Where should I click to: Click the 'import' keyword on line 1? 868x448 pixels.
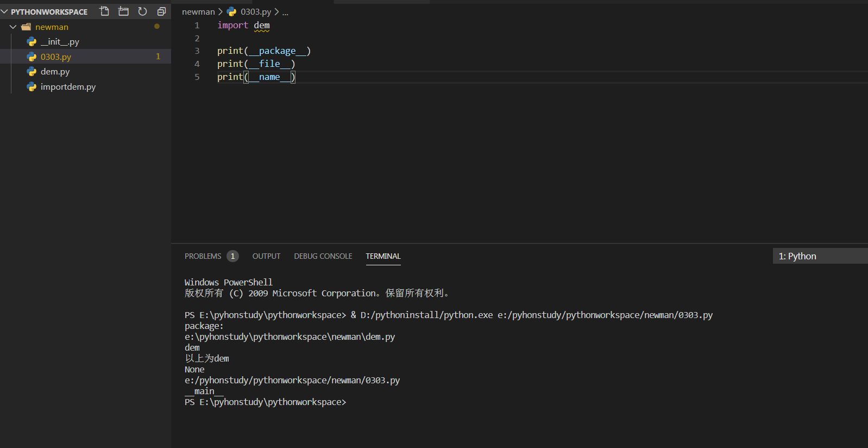click(x=232, y=25)
